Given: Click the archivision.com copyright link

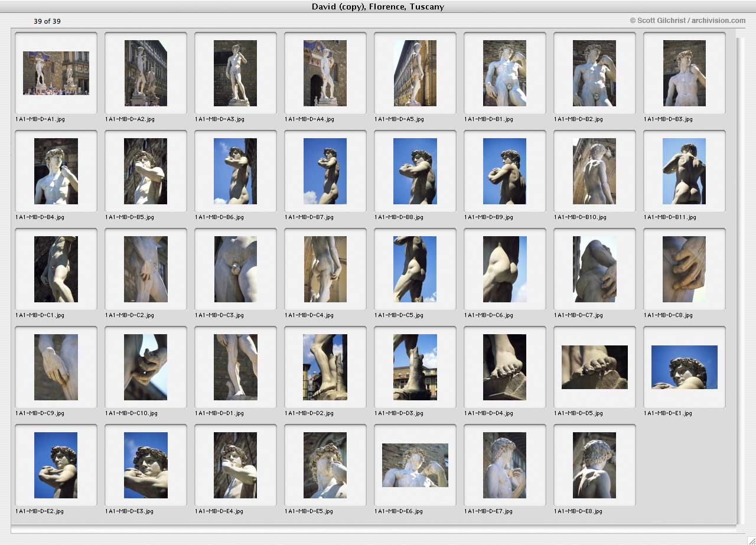Looking at the screenshot, I should [x=687, y=21].
